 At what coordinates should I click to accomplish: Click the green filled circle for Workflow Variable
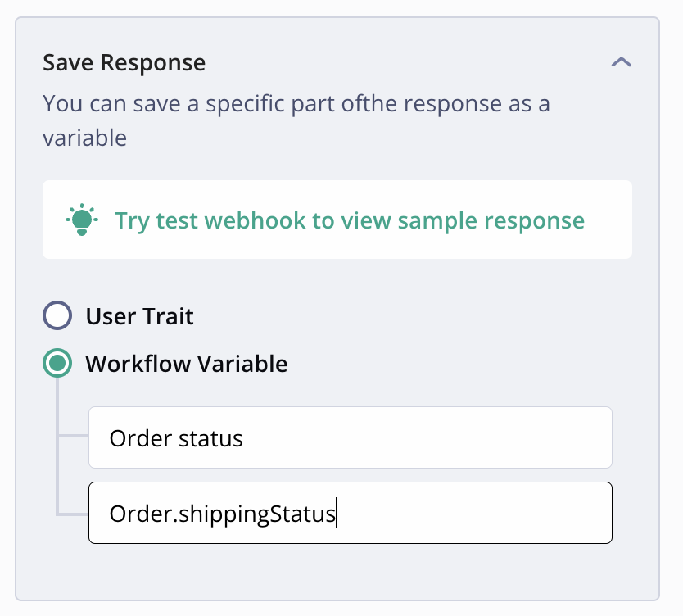coord(57,363)
